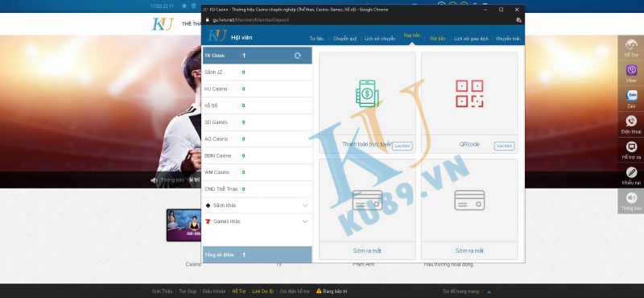The height and width of the screenshot is (298, 644).
Task: Click the popup address bar URL
Action: click(x=250, y=19)
